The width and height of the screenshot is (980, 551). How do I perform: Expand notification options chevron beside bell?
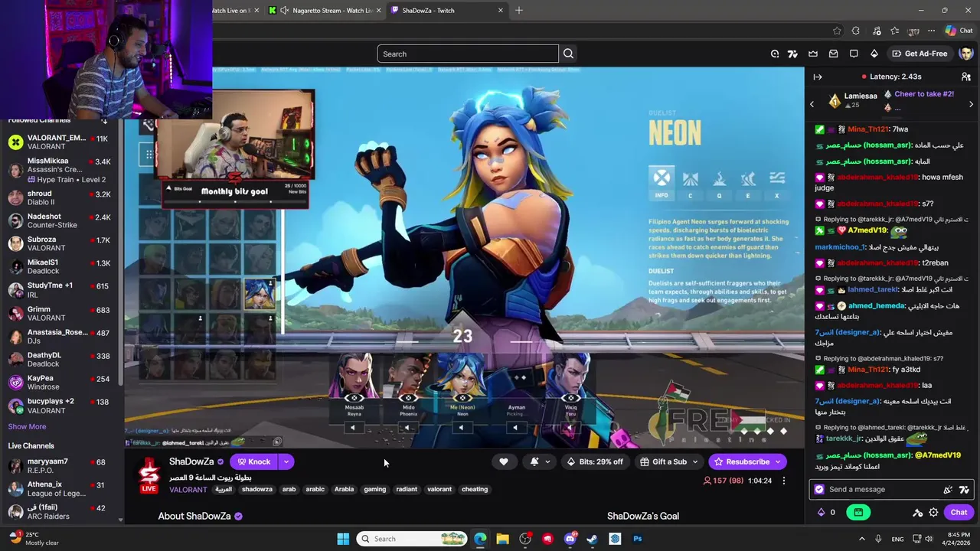[547, 461]
